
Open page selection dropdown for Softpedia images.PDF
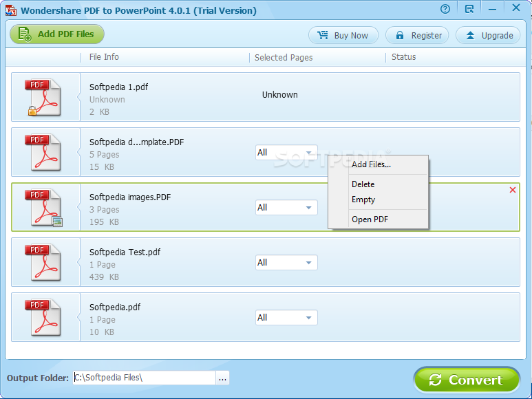(286, 208)
